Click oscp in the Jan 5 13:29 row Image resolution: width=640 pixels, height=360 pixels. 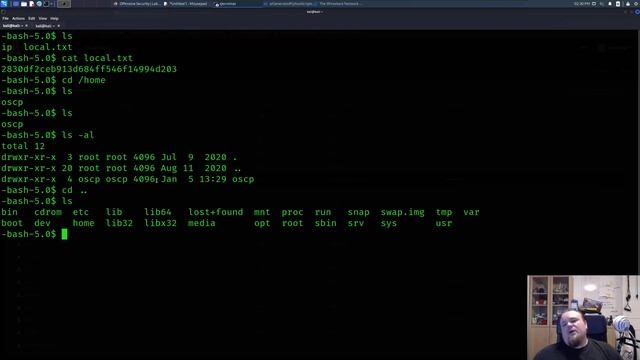[x=243, y=179]
